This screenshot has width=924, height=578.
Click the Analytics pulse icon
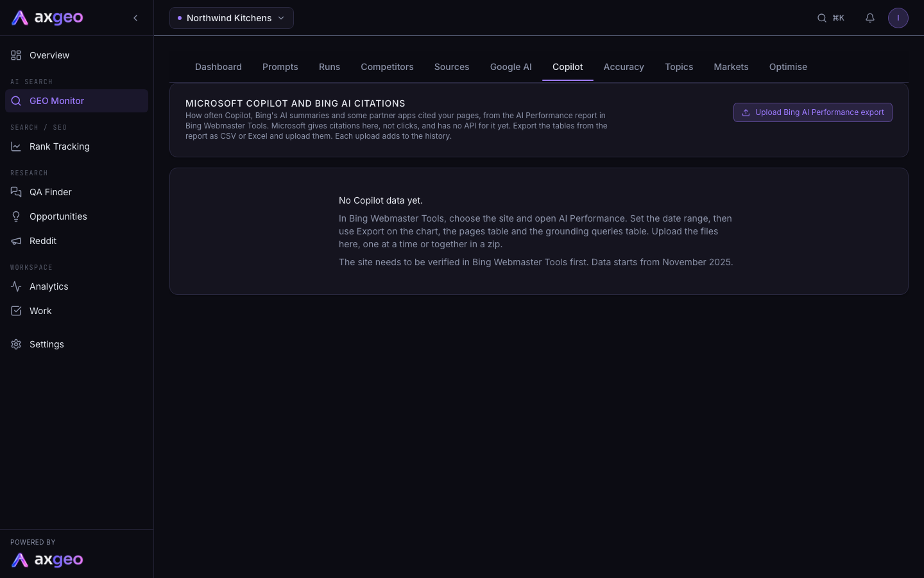(x=16, y=286)
